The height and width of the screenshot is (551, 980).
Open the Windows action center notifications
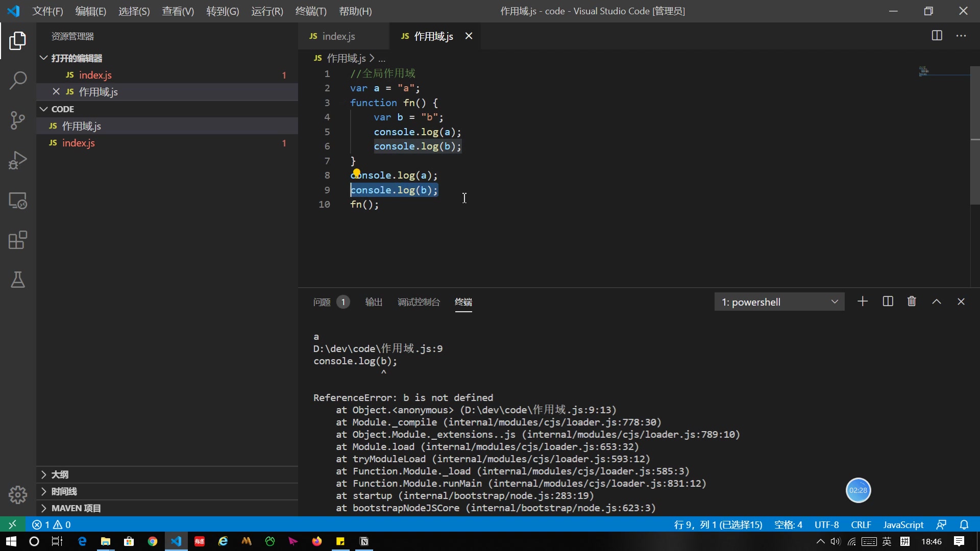pos(959,541)
